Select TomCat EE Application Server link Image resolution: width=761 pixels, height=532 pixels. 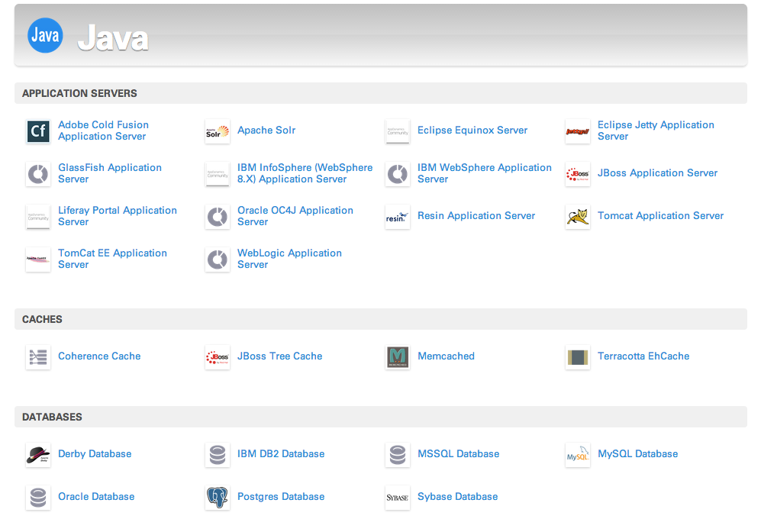coord(113,259)
